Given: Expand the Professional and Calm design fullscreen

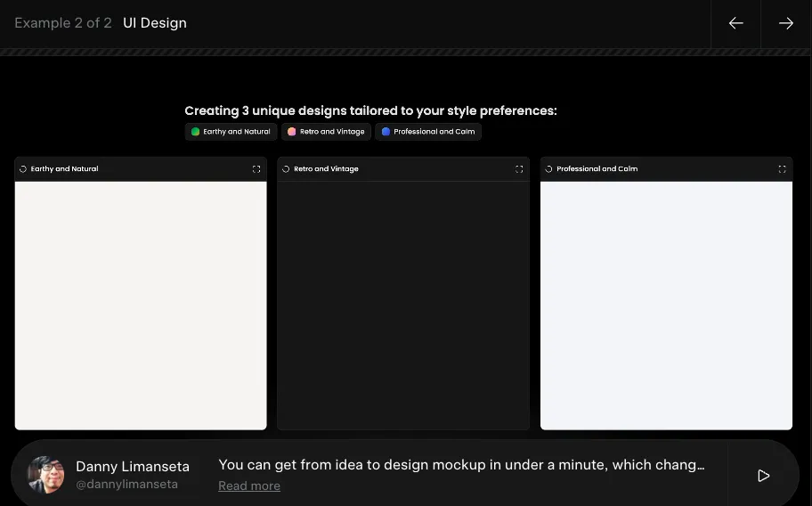Looking at the screenshot, I should coord(782,169).
